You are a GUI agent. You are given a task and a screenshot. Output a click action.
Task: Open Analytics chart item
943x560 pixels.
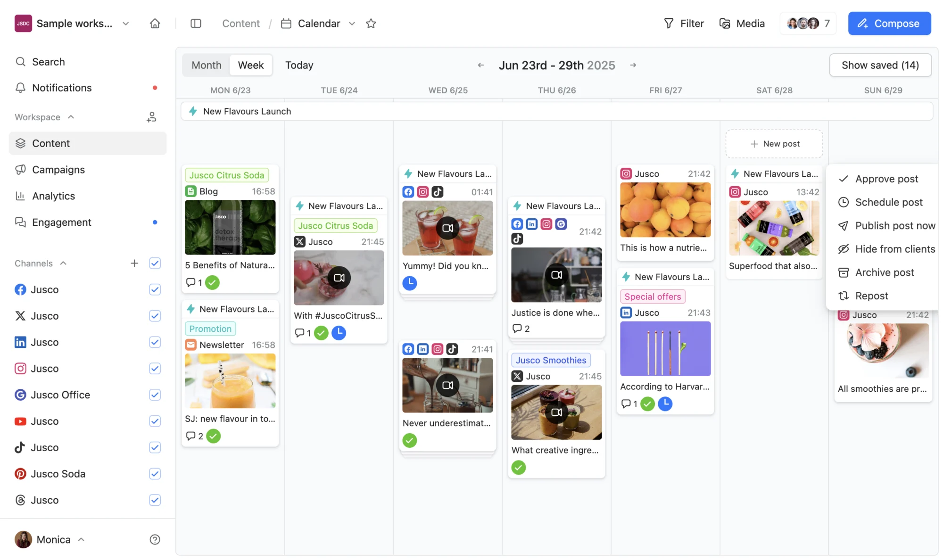(88, 196)
